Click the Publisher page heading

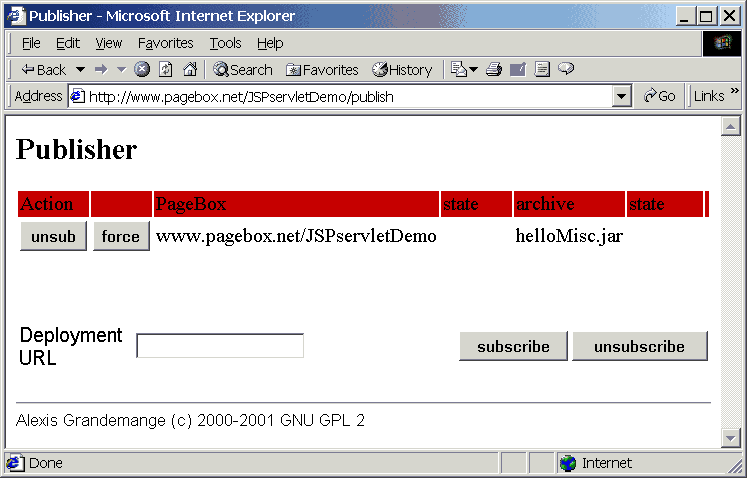pyautogui.click(x=77, y=149)
